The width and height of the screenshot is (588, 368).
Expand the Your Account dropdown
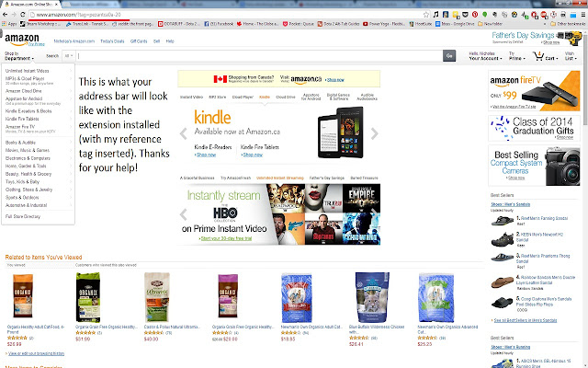click(485, 56)
